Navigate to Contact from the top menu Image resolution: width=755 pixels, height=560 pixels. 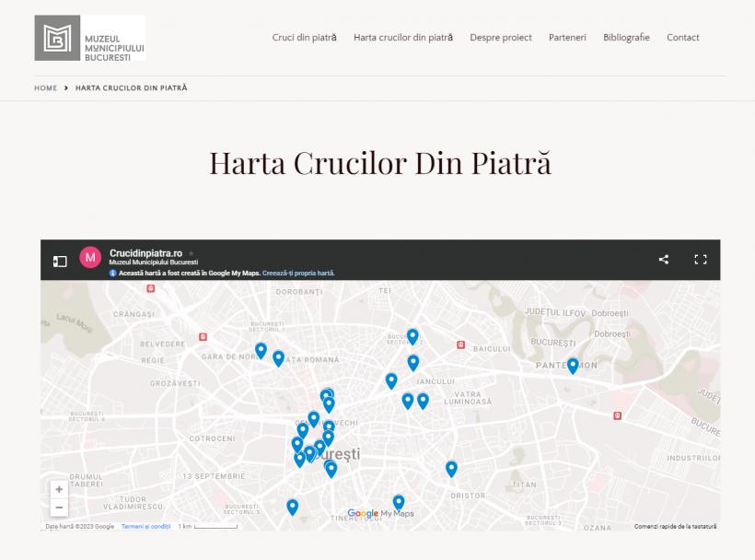pos(682,38)
